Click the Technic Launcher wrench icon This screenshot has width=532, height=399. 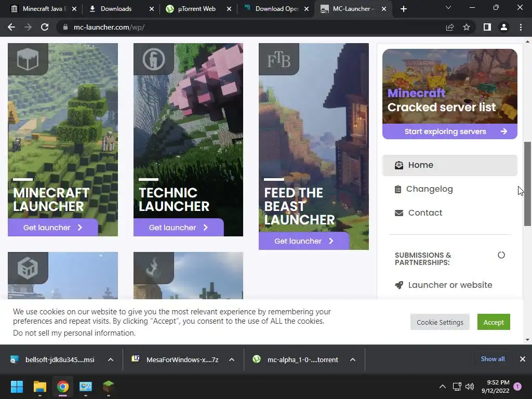click(154, 59)
